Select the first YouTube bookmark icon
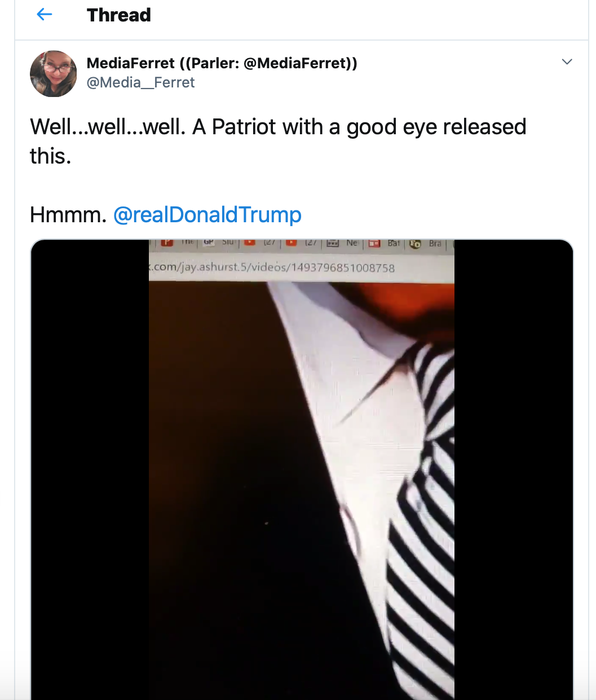This screenshot has height=700, width=596. (x=250, y=243)
